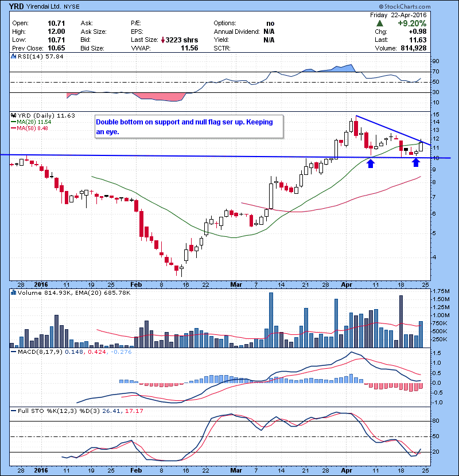459x476 pixels.
Task: Click the -1.0 tick on MACD axis
Action: click(x=437, y=403)
